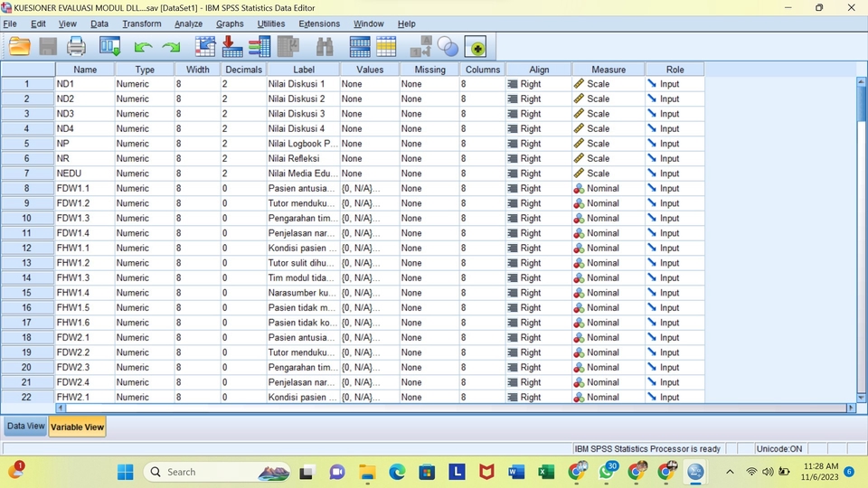Select the FHW1.5 name cell
Screen dimensions: 868x488
[85, 307]
